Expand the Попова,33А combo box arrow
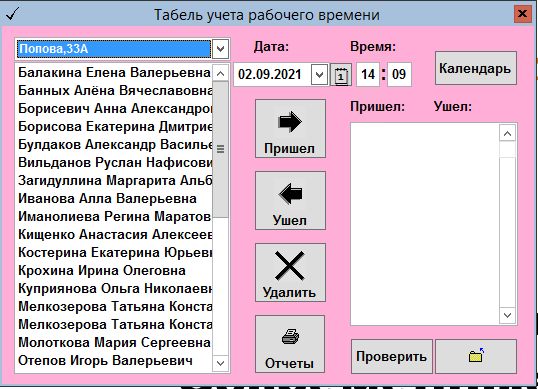538x389 pixels. click(220, 49)
